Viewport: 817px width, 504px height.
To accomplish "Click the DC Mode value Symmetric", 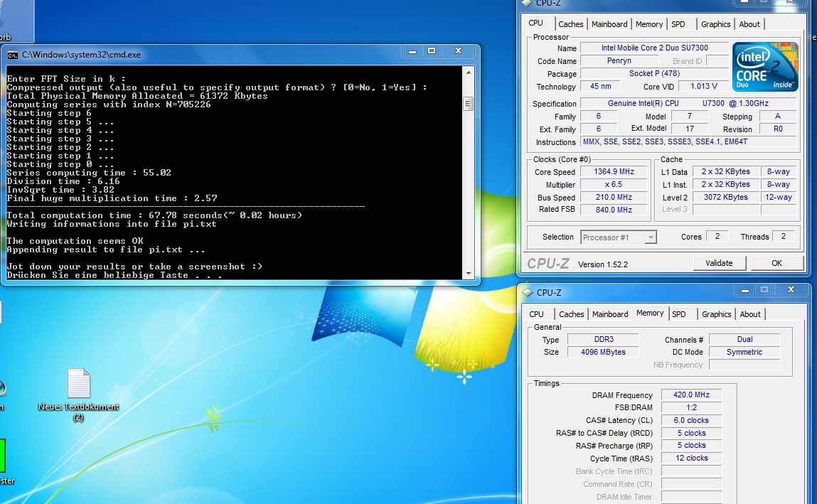I will click(x=744, y=352).
